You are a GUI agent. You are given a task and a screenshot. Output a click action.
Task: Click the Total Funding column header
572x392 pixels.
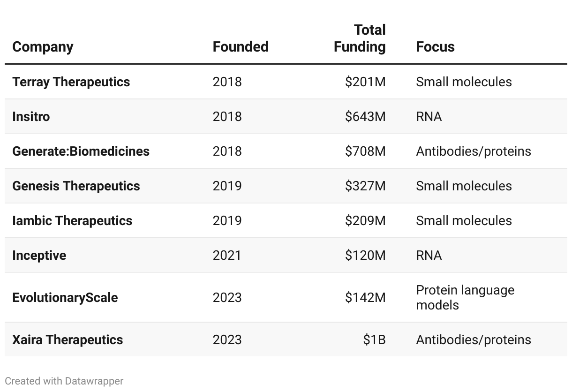coord(360,38)
